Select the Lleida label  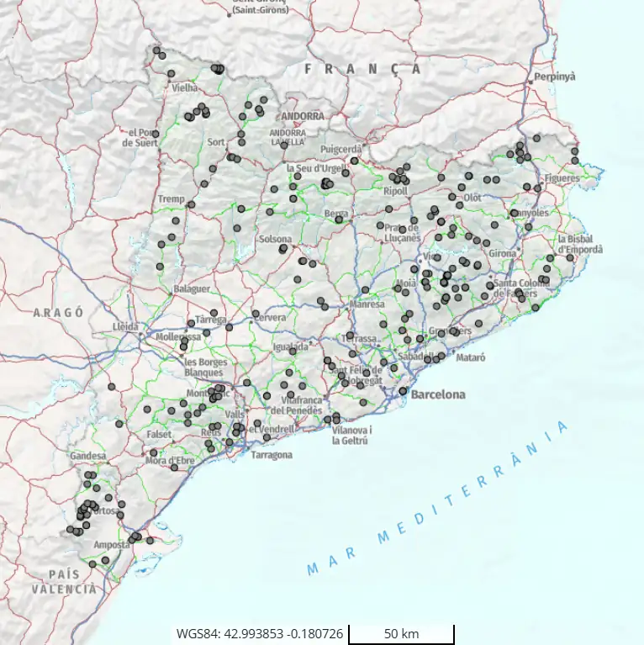[125, 327]
